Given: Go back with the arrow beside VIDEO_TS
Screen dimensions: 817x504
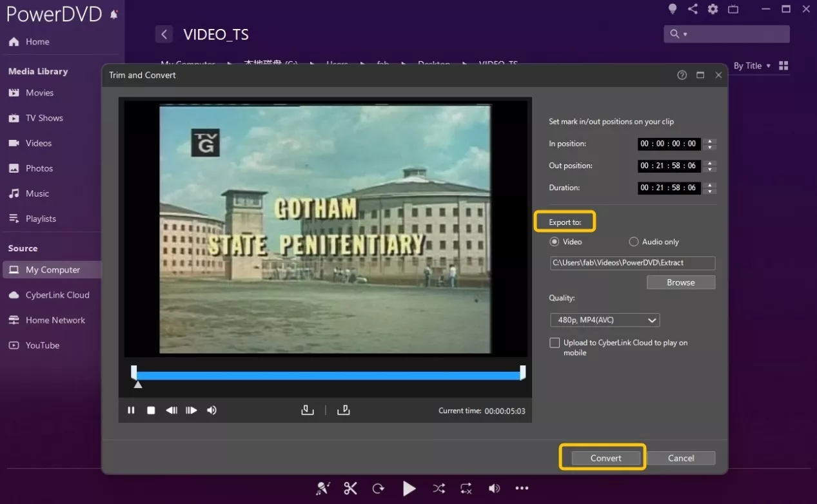Looking at the screenshot, I should (164, 34).
